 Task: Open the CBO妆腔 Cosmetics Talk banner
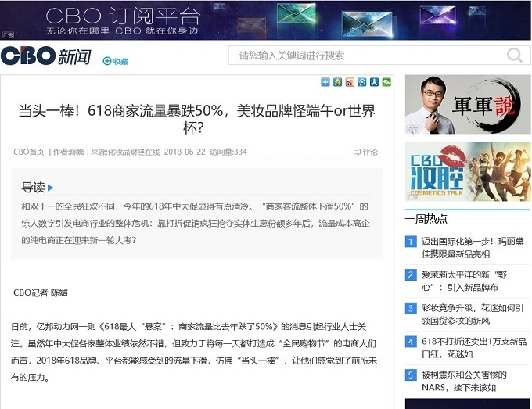coord(468,171)
